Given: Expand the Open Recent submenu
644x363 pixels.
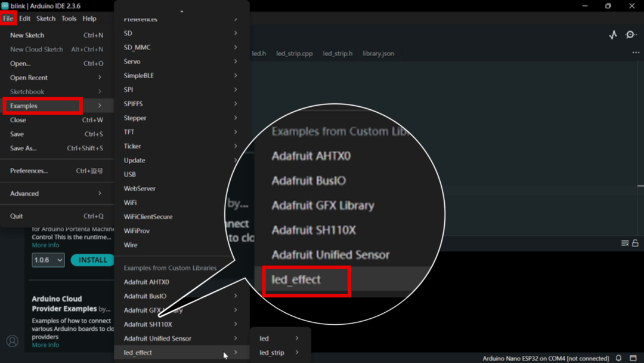Looking at the screenshot, I should coord(55,78).
